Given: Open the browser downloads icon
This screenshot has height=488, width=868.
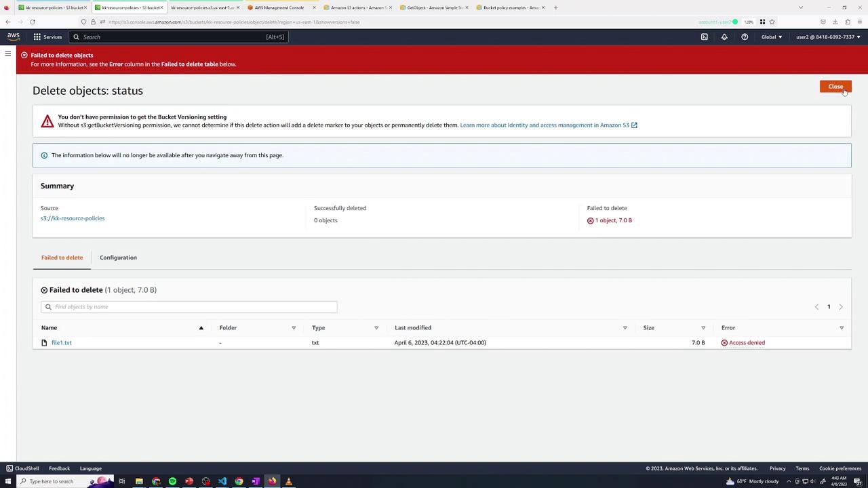Looking at the screenshot, I should coord(835,22).
